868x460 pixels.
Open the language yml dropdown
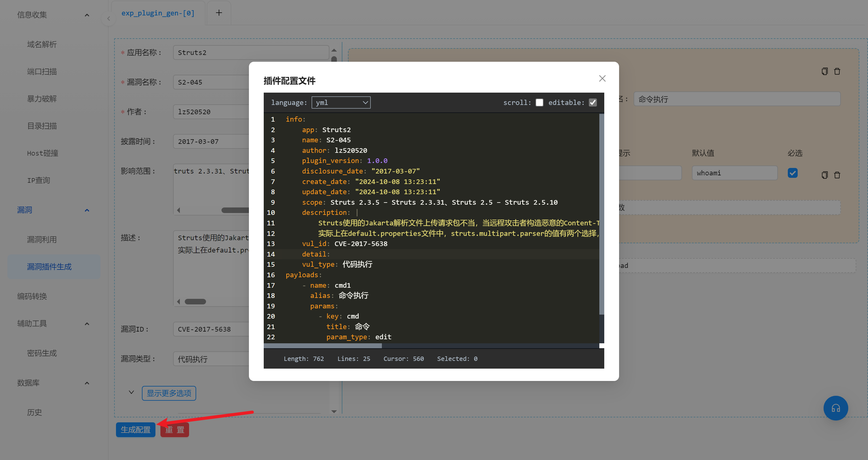341,102
